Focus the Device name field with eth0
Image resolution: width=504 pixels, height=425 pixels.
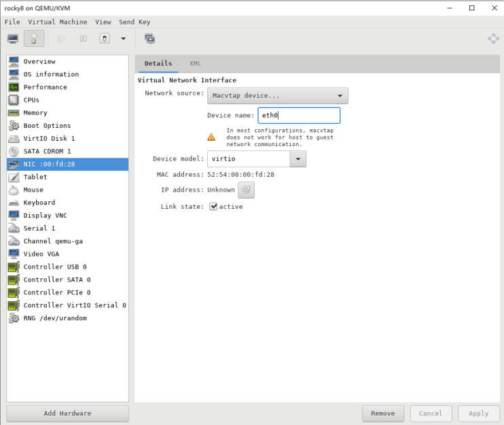click(x=299, y=116)
